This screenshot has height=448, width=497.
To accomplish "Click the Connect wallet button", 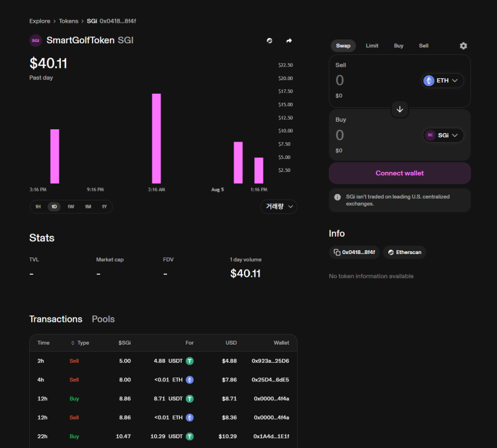I will [400, 173].
